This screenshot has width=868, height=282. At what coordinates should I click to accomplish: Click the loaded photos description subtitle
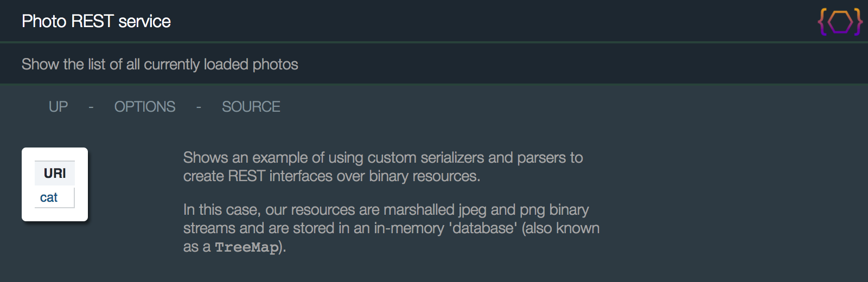point(160,65)
